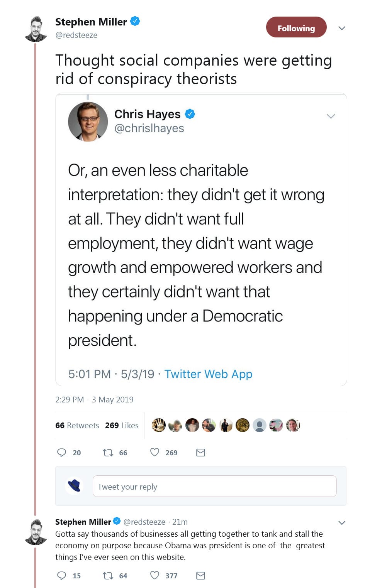Open options chevron on the reply tweet
The width and height of the screenshot is (365, 588).
[341, 523]
